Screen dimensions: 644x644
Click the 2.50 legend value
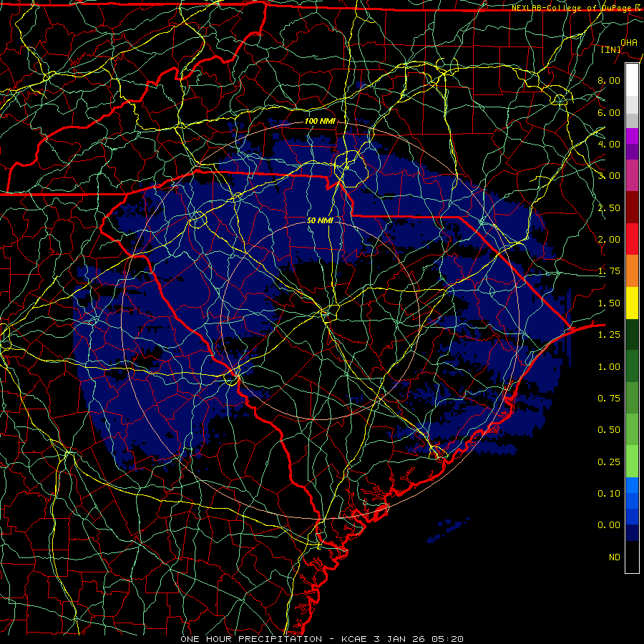coord(609,208)
